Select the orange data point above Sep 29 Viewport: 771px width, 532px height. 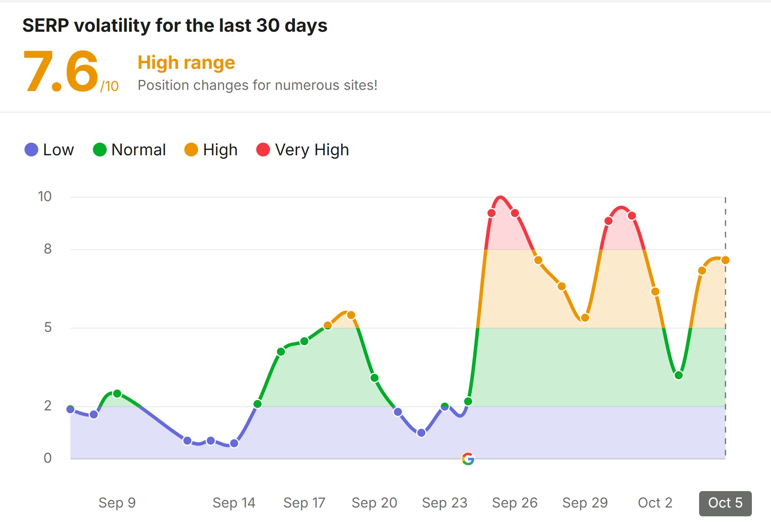point(585,318)
